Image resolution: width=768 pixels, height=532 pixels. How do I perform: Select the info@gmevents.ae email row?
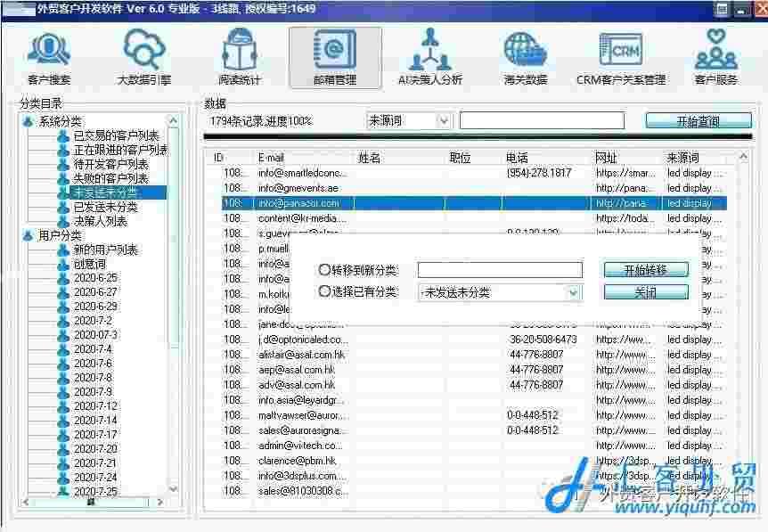474,188
